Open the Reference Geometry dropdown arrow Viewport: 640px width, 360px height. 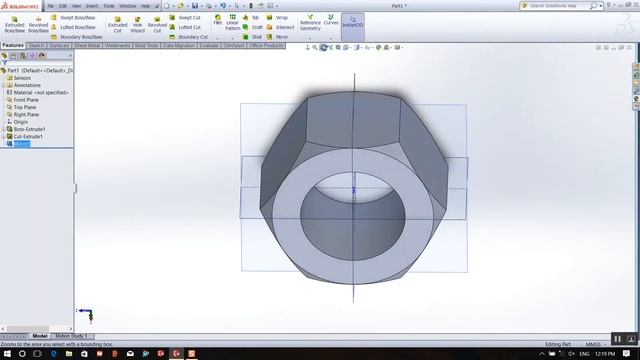click(310, 38)
